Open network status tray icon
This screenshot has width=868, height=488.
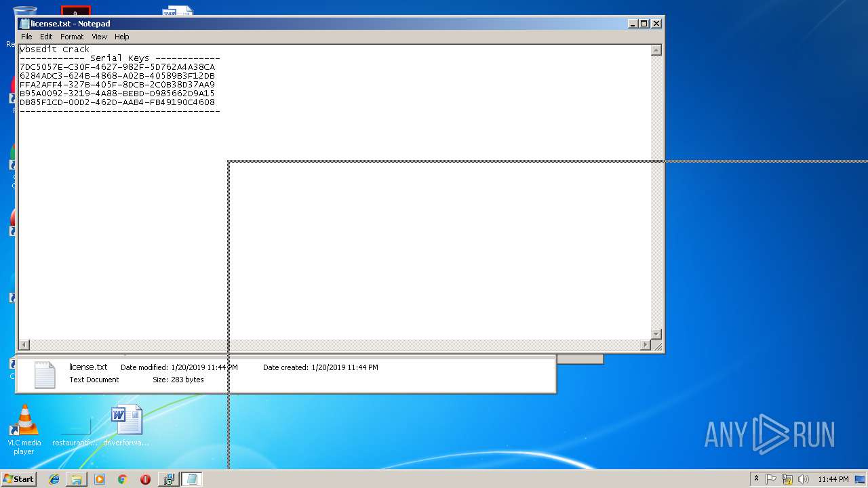pyautogui.click(x=787, y=479)
